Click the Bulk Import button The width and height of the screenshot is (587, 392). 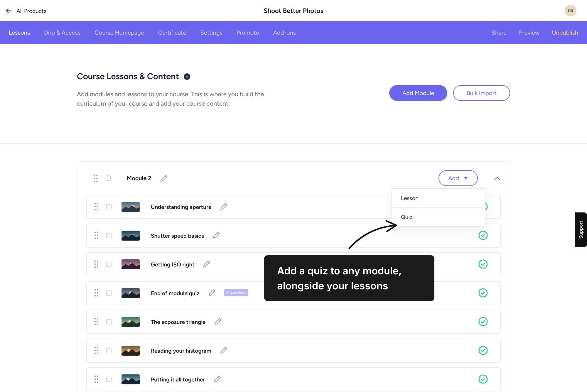click(481, 93)
